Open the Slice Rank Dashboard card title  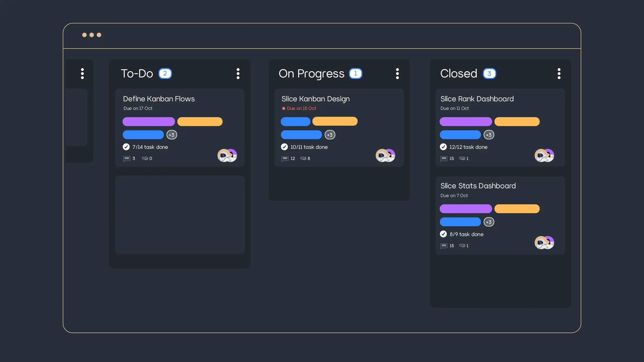(477, 99)
